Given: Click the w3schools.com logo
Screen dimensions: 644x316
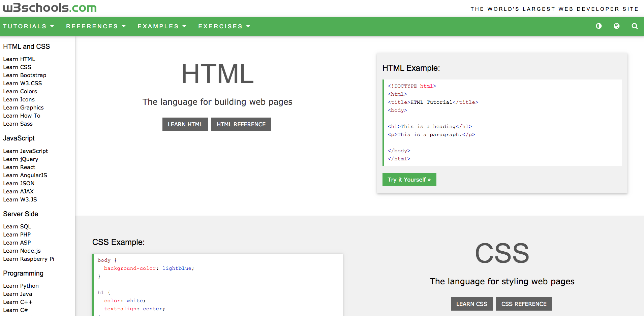Looking at the screenshot, I should coord(50,7).
